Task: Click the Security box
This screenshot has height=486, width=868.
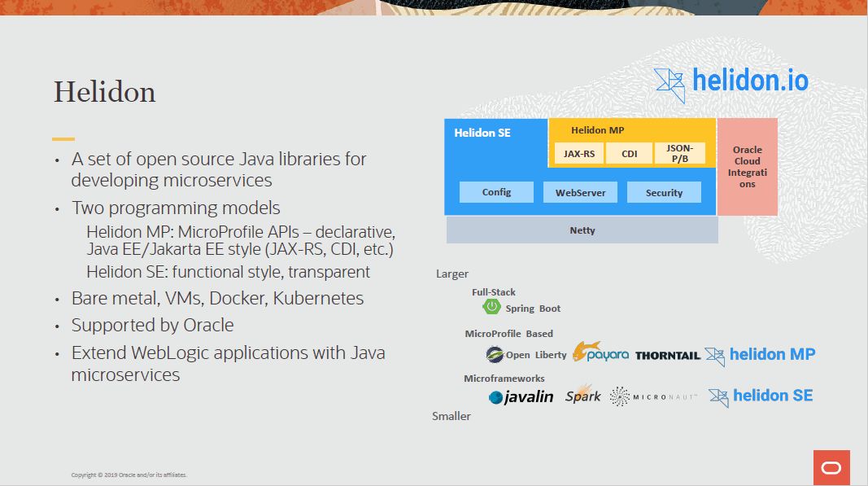Action: click(664, 192)
